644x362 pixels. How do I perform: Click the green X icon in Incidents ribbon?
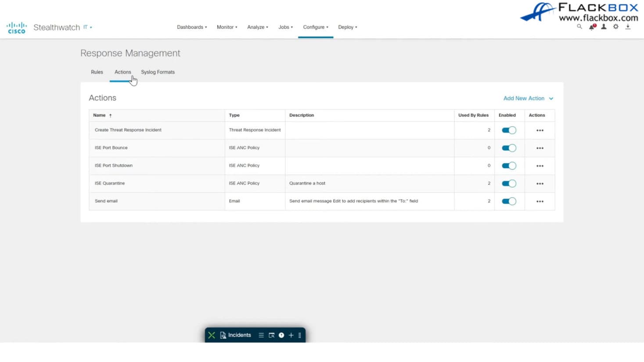[x=212, y=335]
